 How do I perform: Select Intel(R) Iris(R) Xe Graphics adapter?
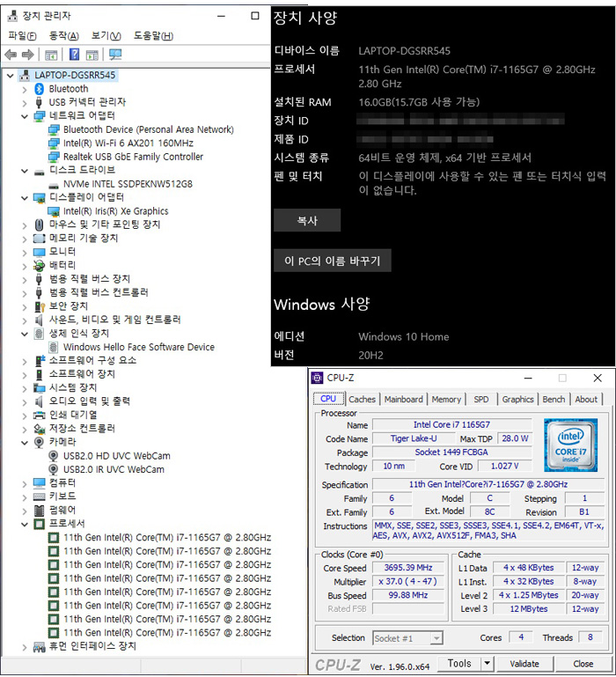(115, 211)
